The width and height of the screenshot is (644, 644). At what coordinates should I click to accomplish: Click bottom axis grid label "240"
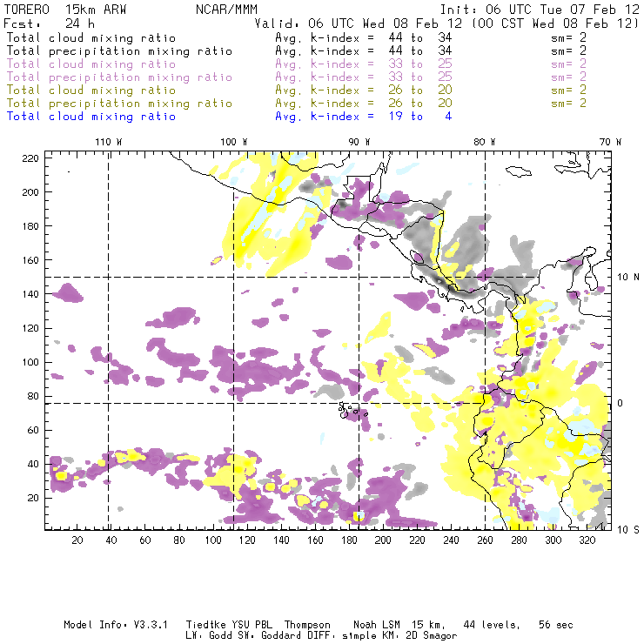451,540
